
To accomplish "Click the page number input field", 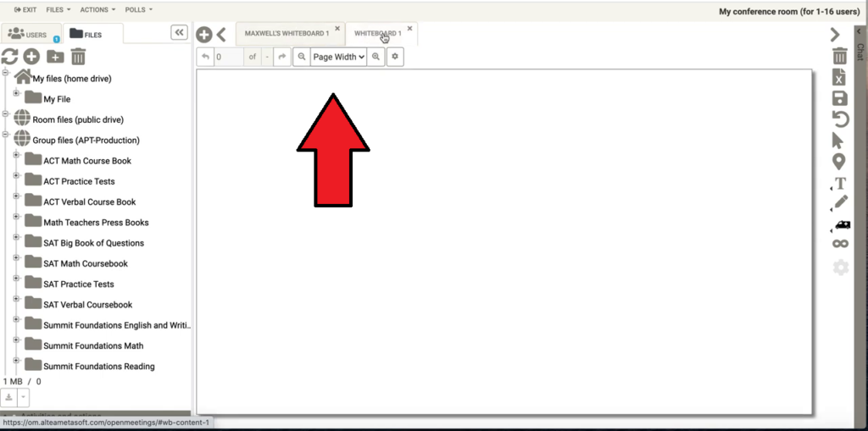I will (227, 57).
